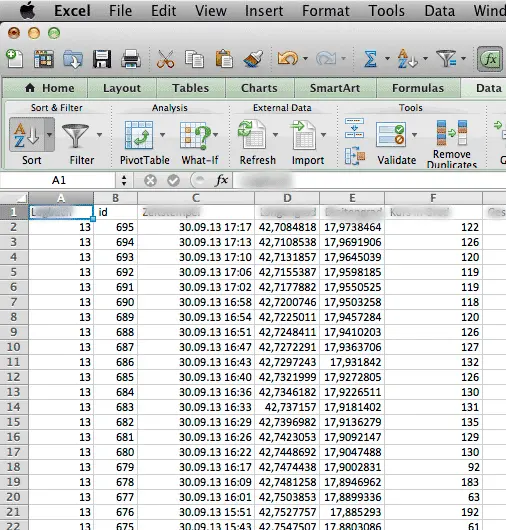The image size is (506, 530).
Task: Select column C header
Action: 196,198
